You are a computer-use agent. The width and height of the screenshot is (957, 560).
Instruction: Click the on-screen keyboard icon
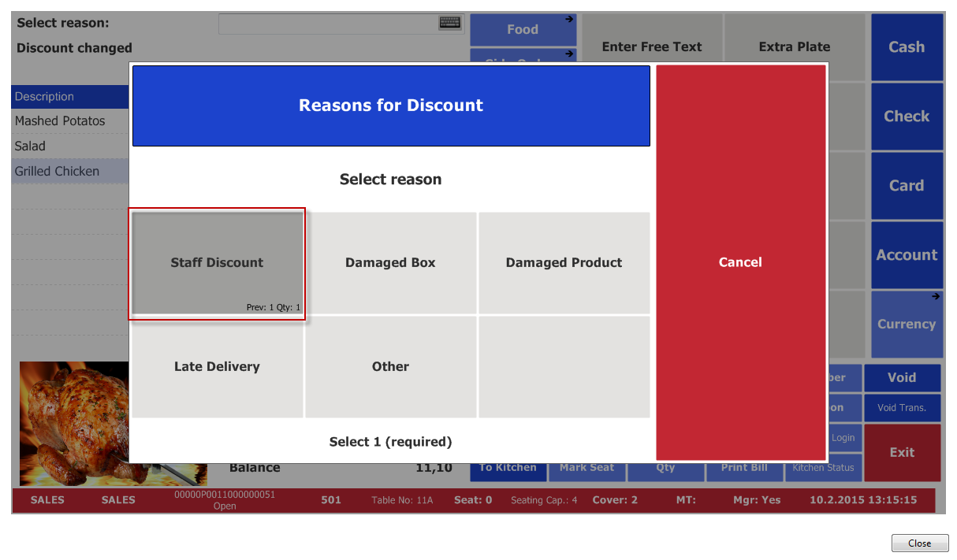click(x=449, y=23)
